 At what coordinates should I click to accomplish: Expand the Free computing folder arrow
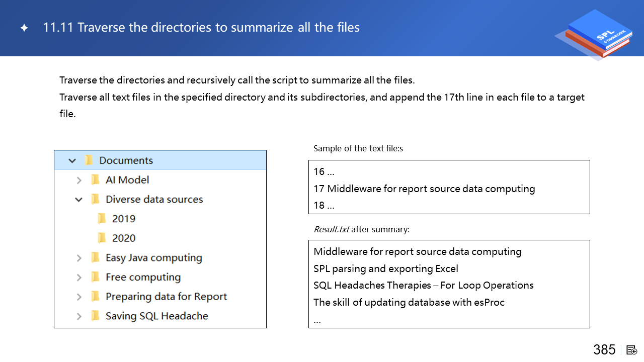(79, 278)
